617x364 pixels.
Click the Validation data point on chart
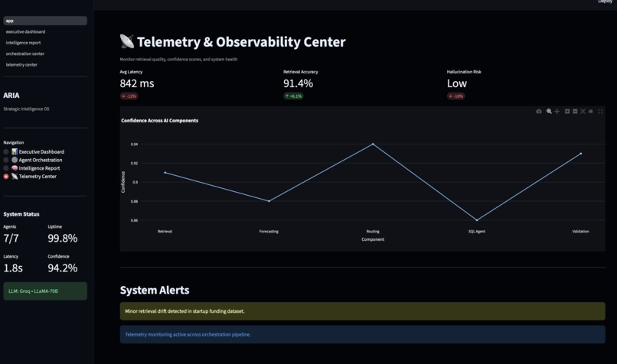click(x=581, y=154)
